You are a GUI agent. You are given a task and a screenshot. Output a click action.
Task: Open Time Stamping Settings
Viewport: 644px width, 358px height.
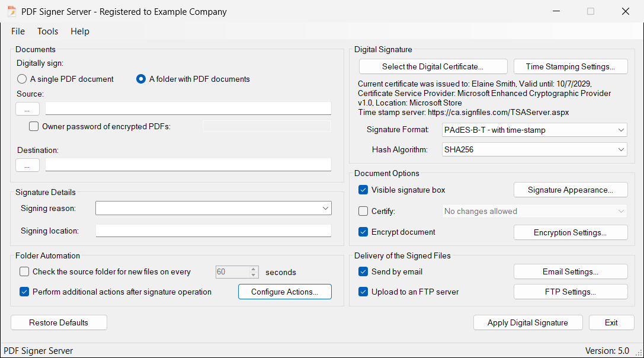pyautogui.click(x=571, y=66)
